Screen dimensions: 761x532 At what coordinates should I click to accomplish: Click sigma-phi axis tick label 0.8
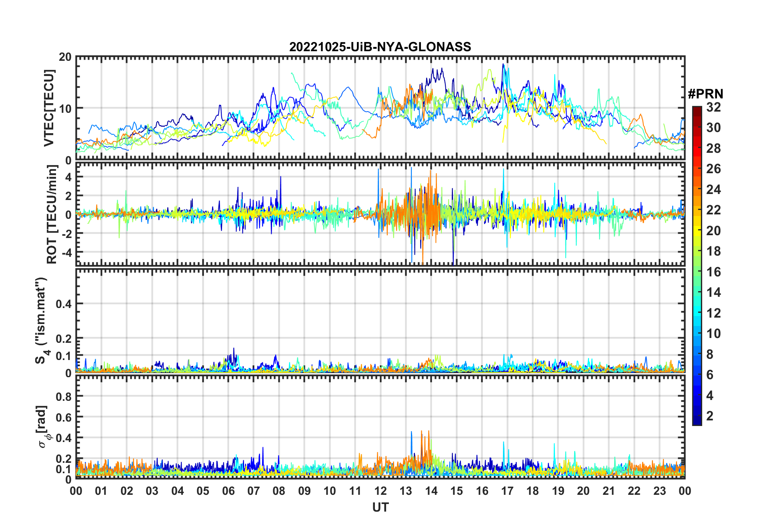coord(64,396)
